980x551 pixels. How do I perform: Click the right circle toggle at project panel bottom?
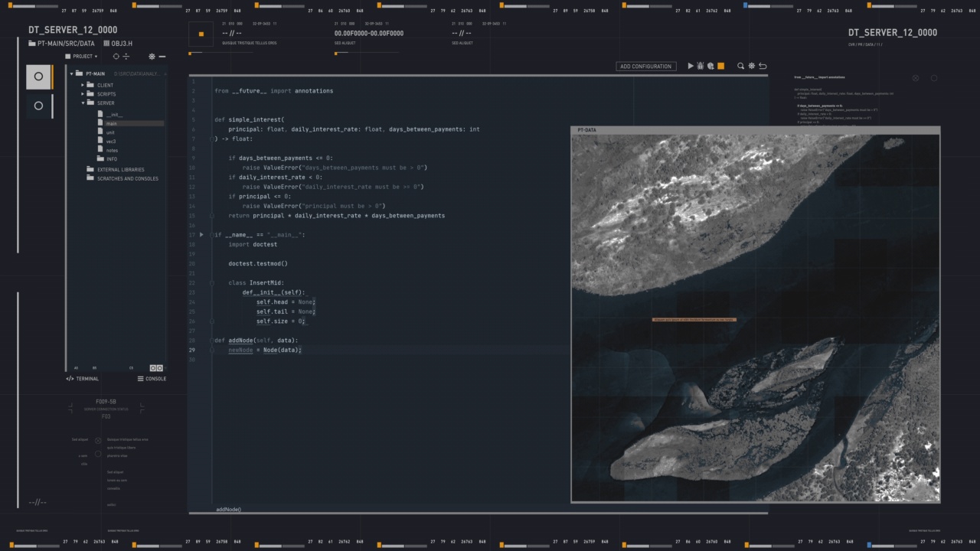click(x=159, y=368)
